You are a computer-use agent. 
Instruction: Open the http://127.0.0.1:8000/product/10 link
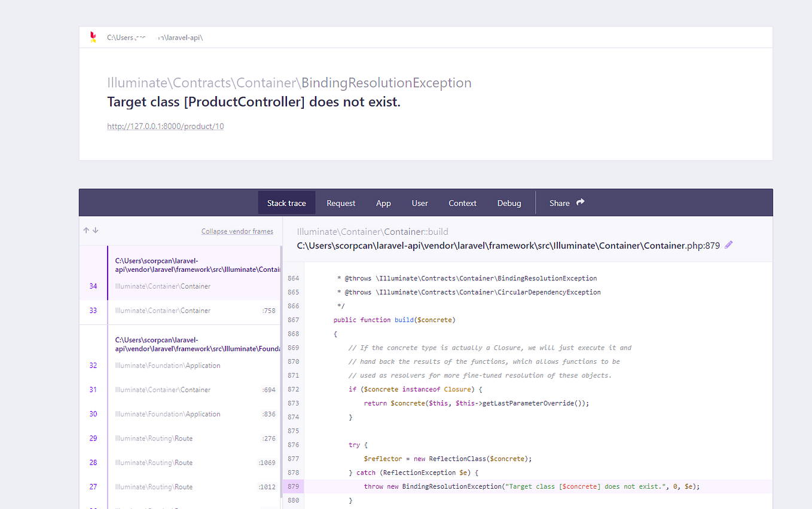pyautogui.click(x=165, y=126)
